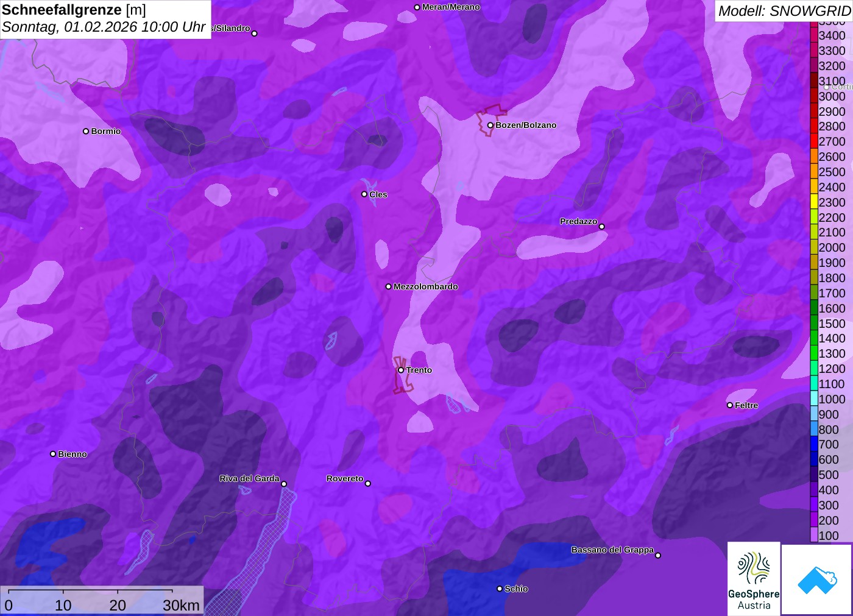The width and height of the screenshot is (853, 616).
Task: Click the legend value "900"
Action: coord(829,414)
